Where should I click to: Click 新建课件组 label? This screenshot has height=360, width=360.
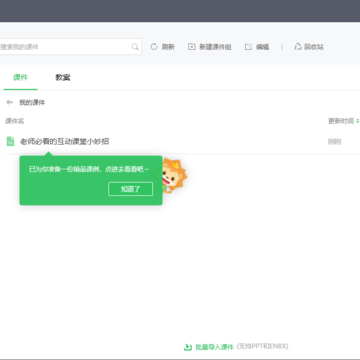pos(215,47)
